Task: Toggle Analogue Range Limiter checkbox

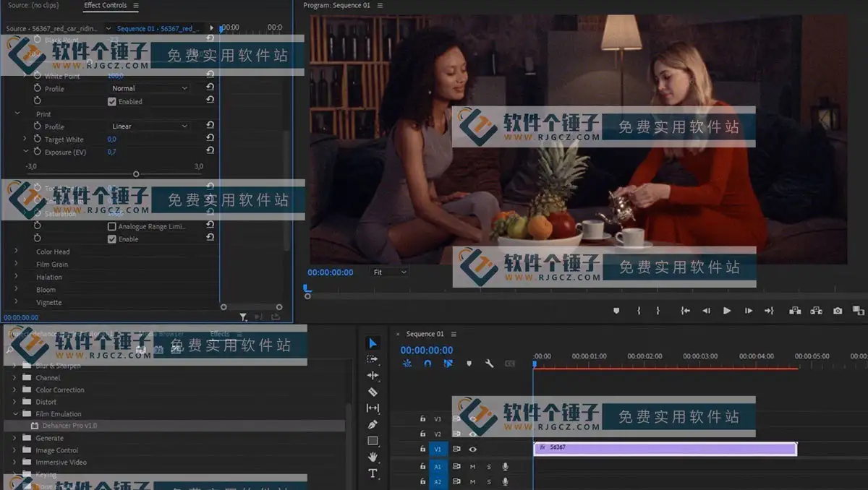Action: (112, 226)
